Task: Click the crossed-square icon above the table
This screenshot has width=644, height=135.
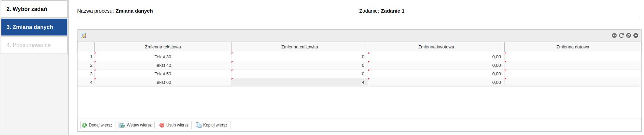Action: coord(628,35)
